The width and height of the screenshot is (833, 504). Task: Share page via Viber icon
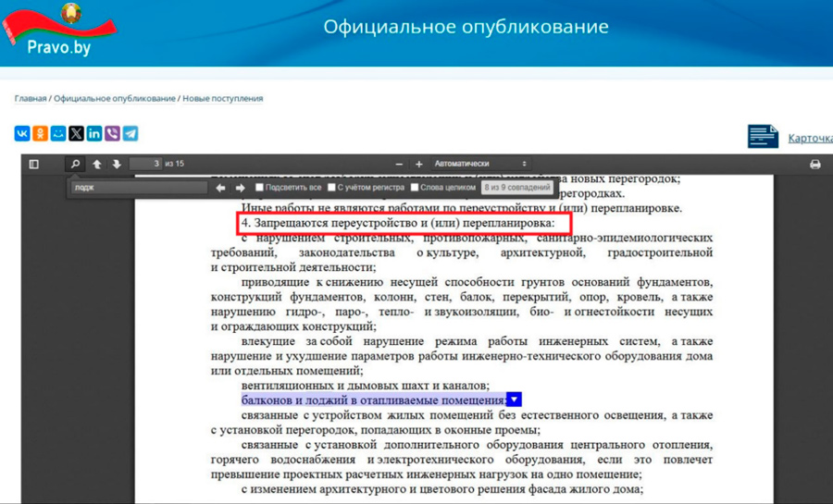112,133
